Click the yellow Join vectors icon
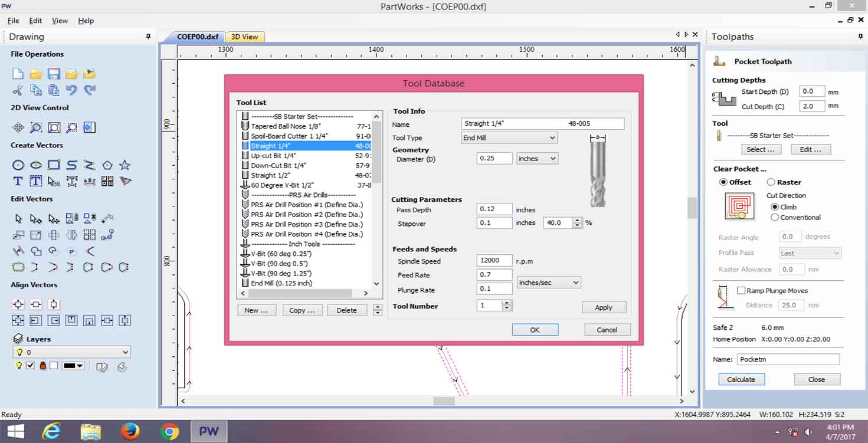Viewport: 868px width, 443px height. (x=18, y=267)
